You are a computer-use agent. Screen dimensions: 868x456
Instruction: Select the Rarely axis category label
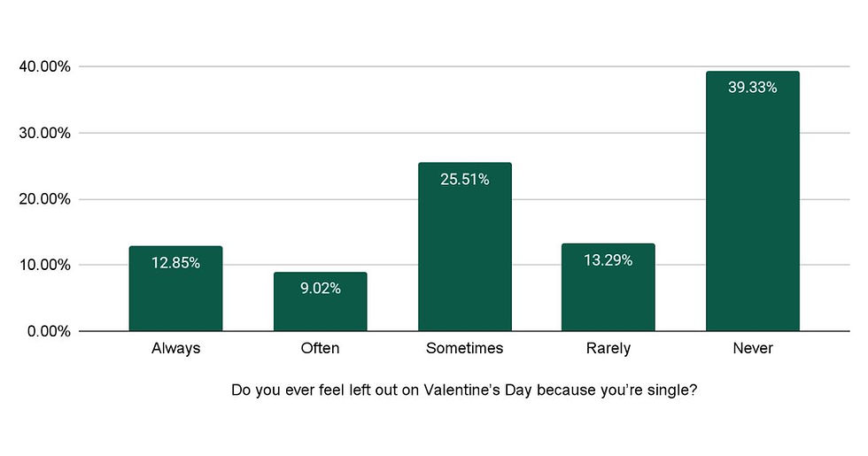608,349
